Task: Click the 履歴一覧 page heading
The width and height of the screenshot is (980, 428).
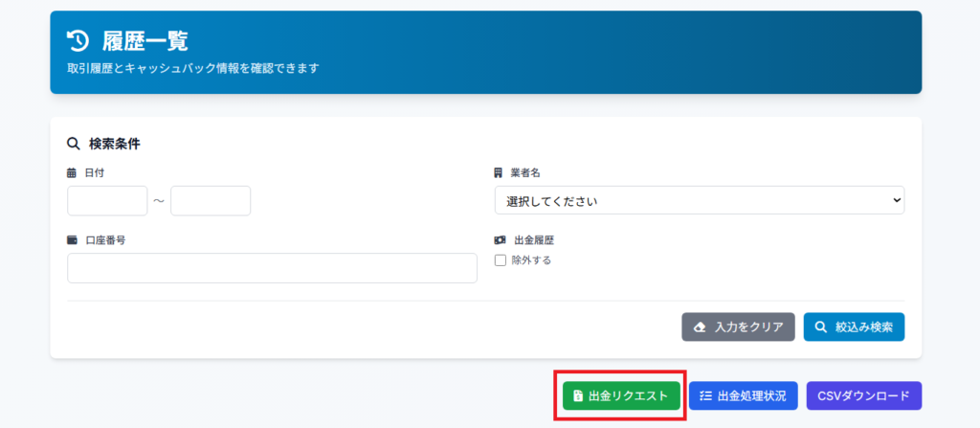Action: 145,41
